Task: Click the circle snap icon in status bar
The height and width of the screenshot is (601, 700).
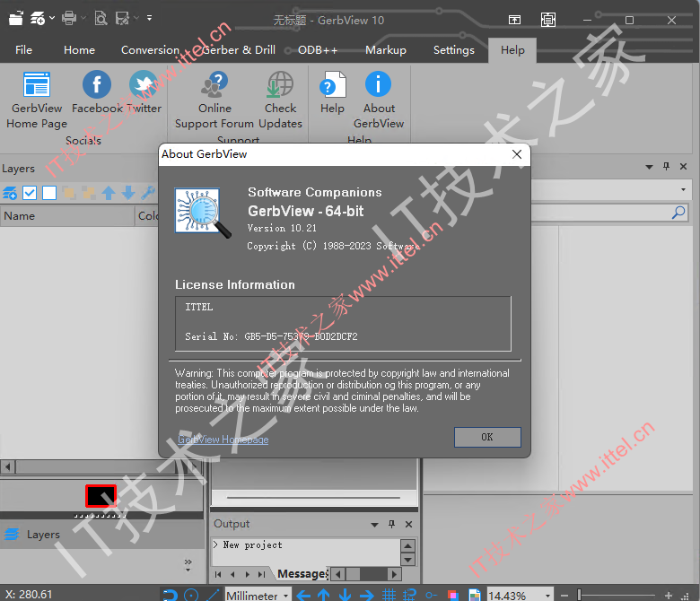Action: (x=191, y=595)
